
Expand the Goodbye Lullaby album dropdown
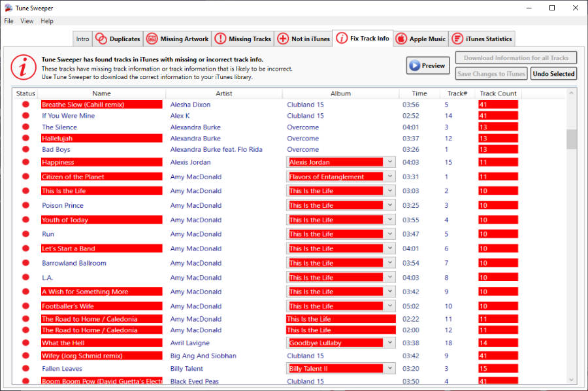point(390,343)
